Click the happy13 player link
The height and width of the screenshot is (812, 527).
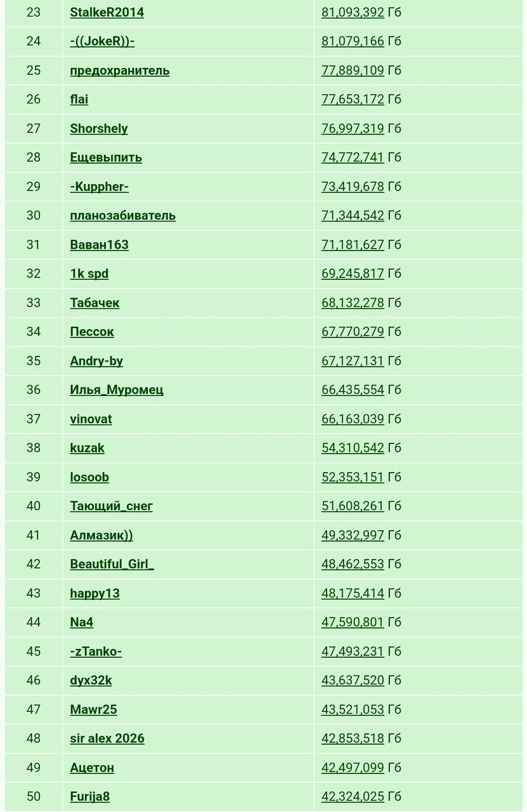95,593
